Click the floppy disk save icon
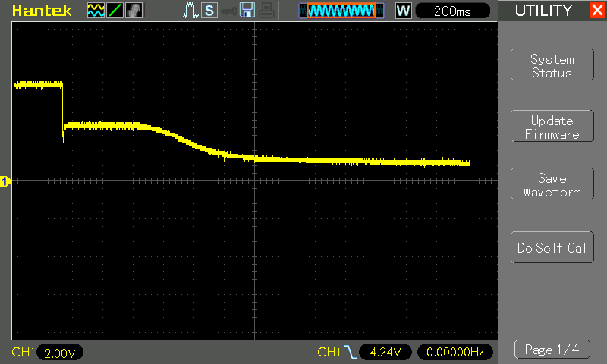The height and width of the screenshot is (364, 607). (247, 10)
